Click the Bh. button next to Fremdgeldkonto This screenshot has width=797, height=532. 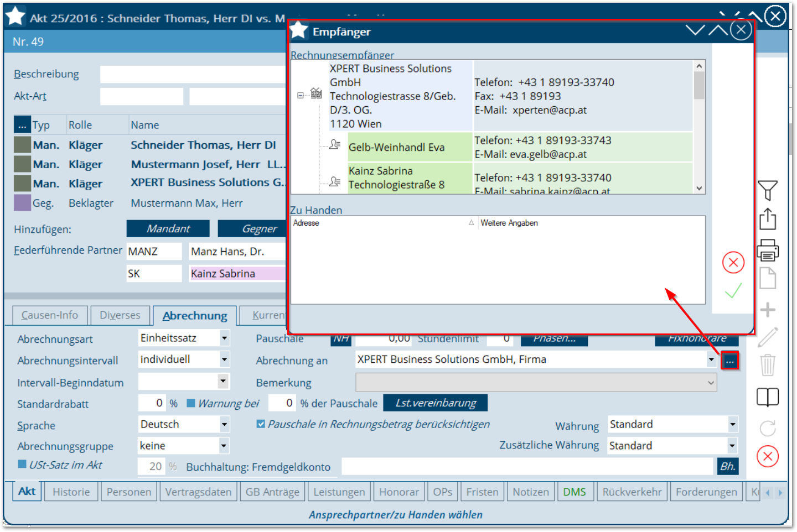(x=728, y=466)
